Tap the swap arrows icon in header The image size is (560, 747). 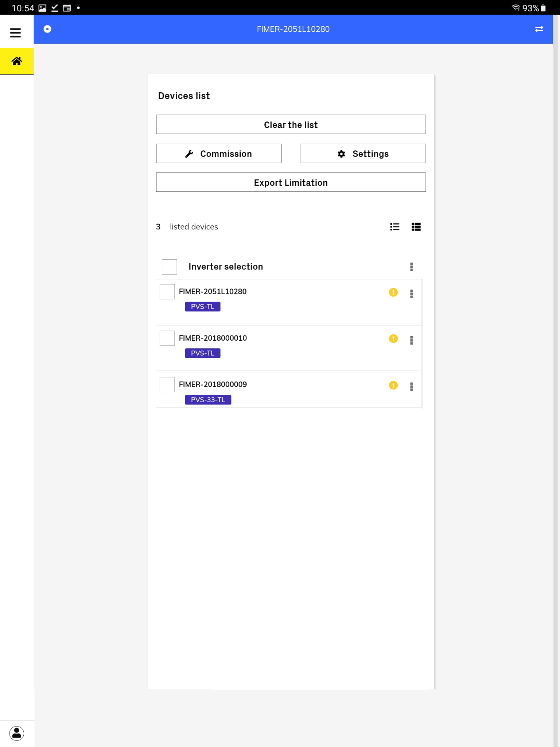539,29
